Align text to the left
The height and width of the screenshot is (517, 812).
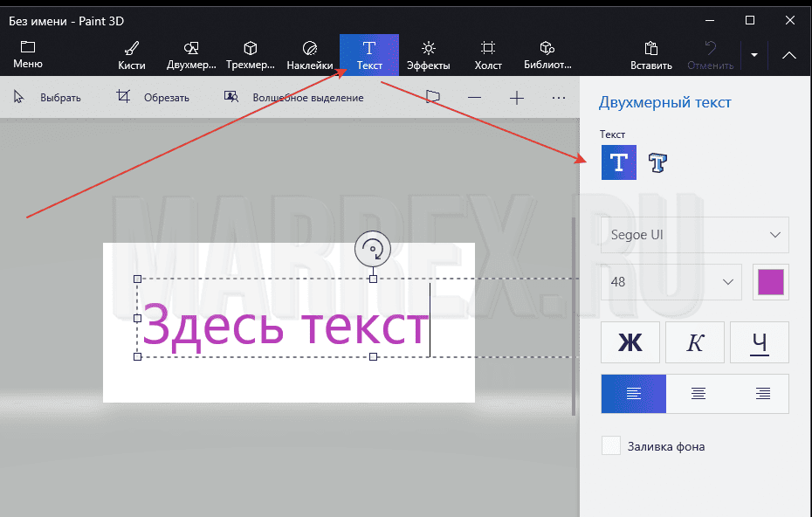coord(633,394)
